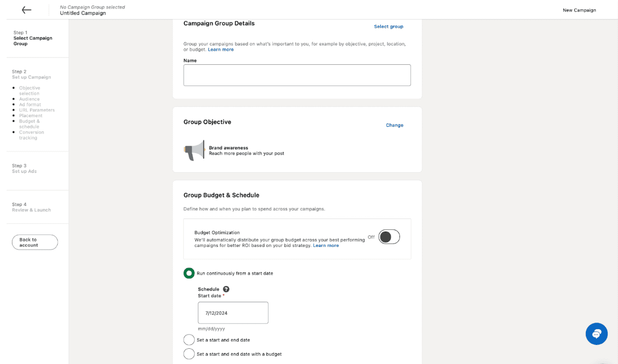Viewport: 618px width, 364px height.
Task: Click the Schedule help question-mark icon
Action: (x=226, y=289)
